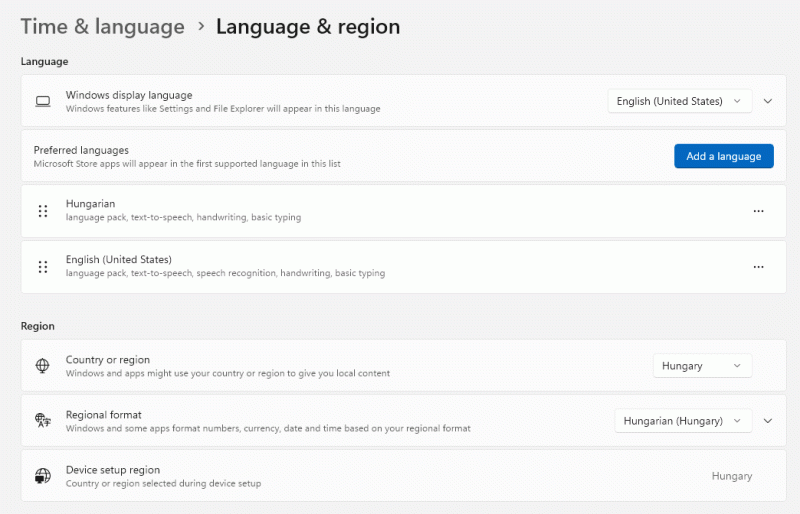
Task: Click the Device setup region row
Action: pos(400,476)
